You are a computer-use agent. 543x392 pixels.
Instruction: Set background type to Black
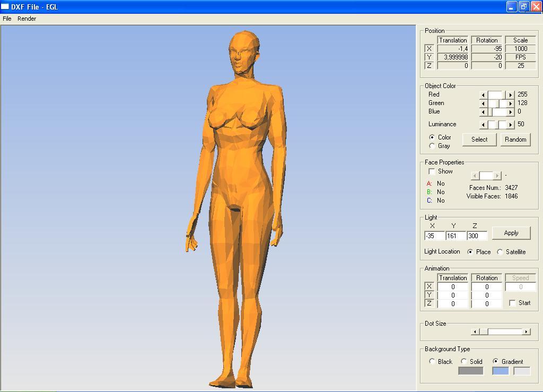(432, 361)
